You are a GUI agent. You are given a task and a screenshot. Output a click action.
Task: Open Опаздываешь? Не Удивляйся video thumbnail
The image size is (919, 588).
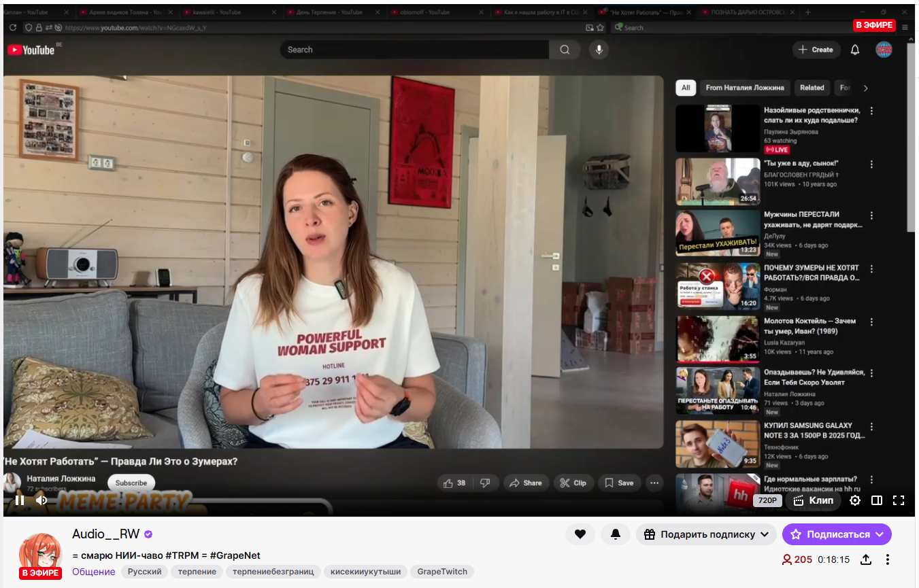pos(718,391)
